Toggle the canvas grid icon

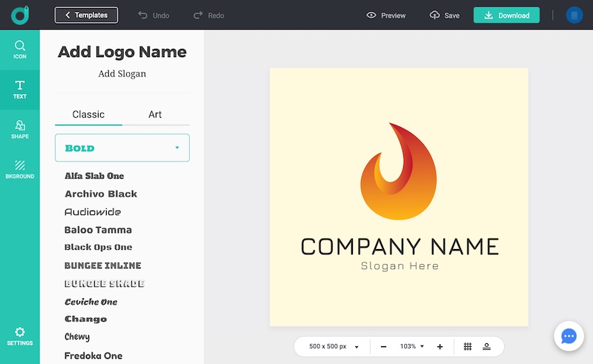(468, 346)
